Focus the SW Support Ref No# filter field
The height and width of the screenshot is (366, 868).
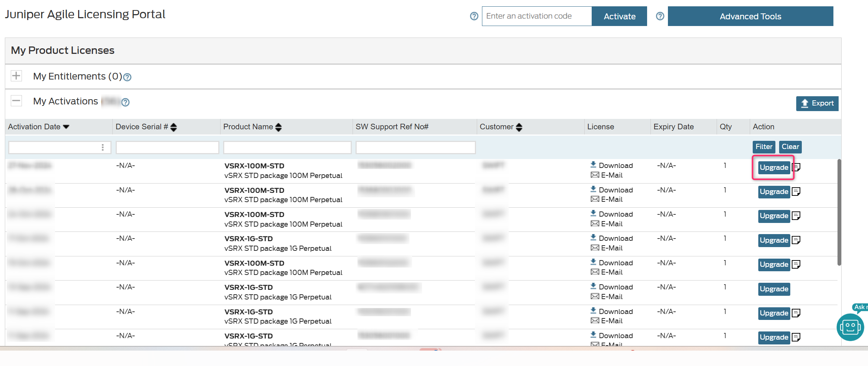(x=415, y=148)
